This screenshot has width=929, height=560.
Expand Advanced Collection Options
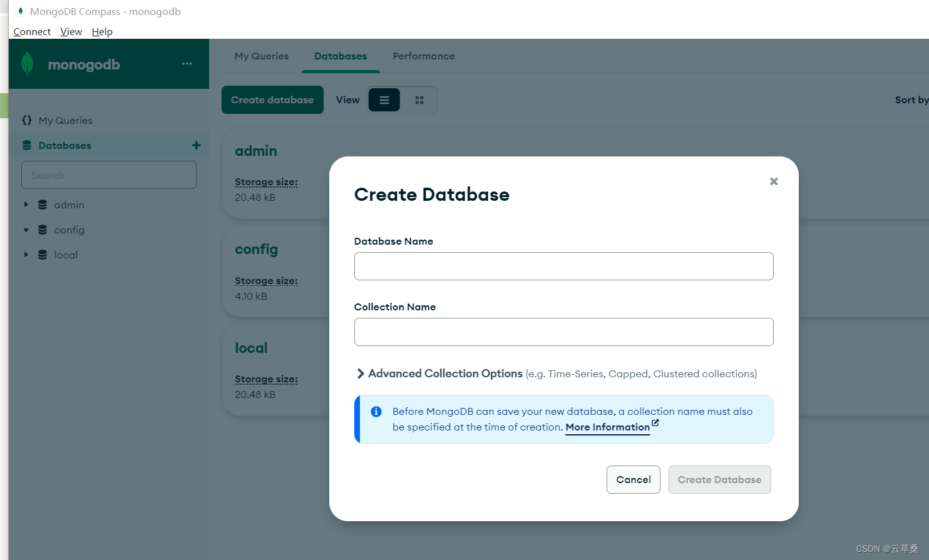click(x=361, y=373)
